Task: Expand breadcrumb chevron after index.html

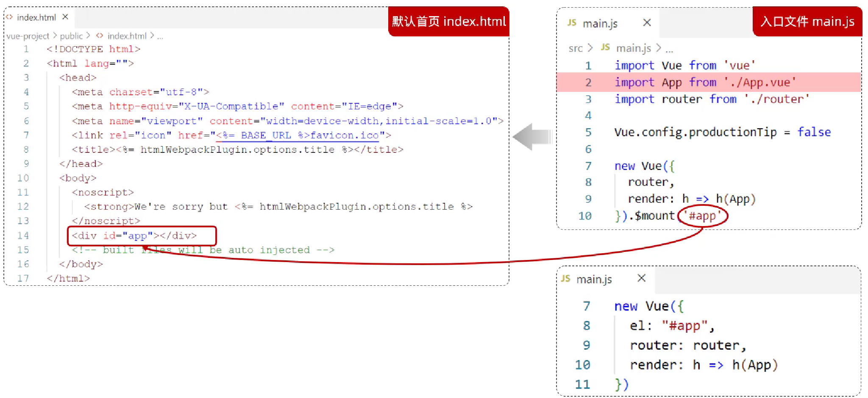Action: click(x=152, y=36)
